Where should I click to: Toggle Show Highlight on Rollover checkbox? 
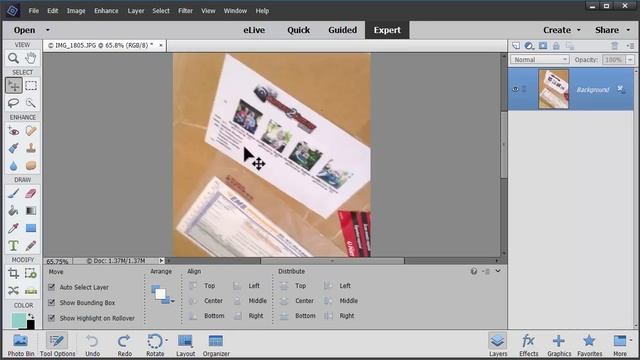pyautogui.click(x=51, y=318)
